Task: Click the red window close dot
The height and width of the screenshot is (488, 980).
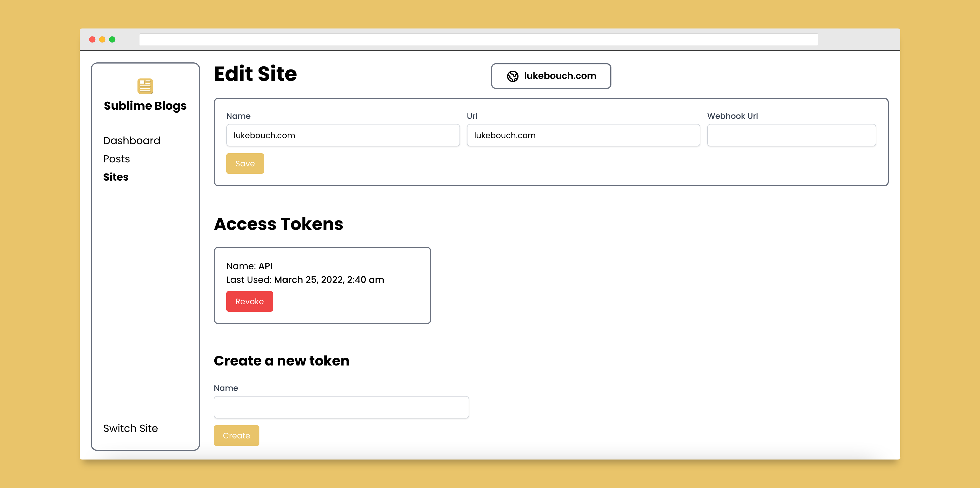Action: (x=92, y=40)
